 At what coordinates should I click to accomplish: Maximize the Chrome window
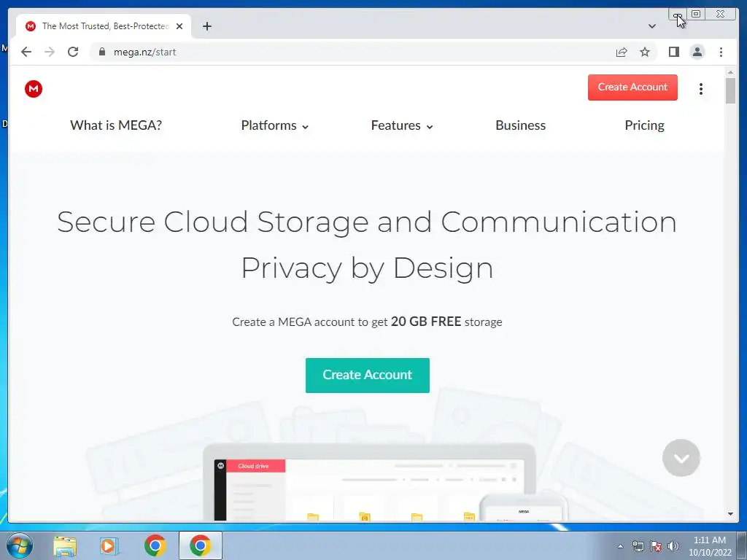695,15
